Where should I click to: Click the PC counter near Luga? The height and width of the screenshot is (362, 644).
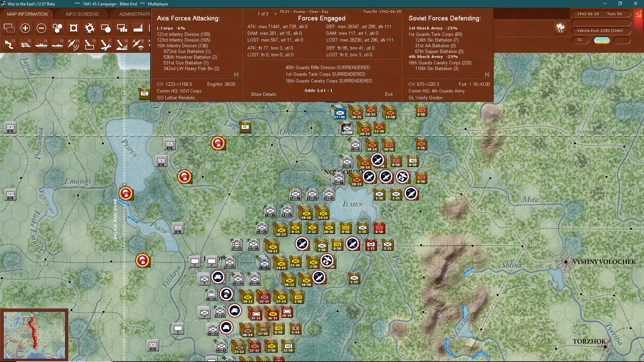(x=245, y=127)
